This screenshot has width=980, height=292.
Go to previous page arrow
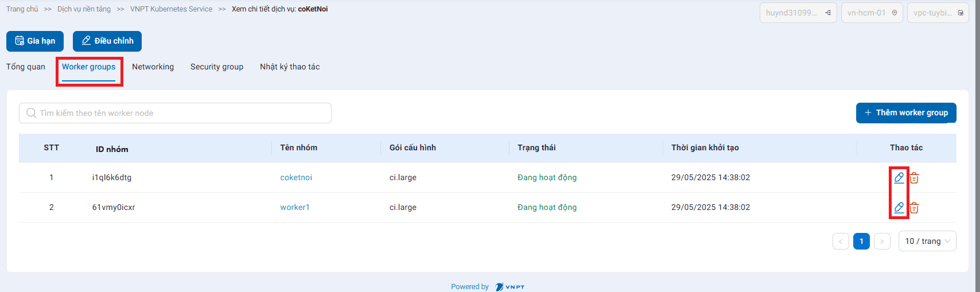[841, 241]
